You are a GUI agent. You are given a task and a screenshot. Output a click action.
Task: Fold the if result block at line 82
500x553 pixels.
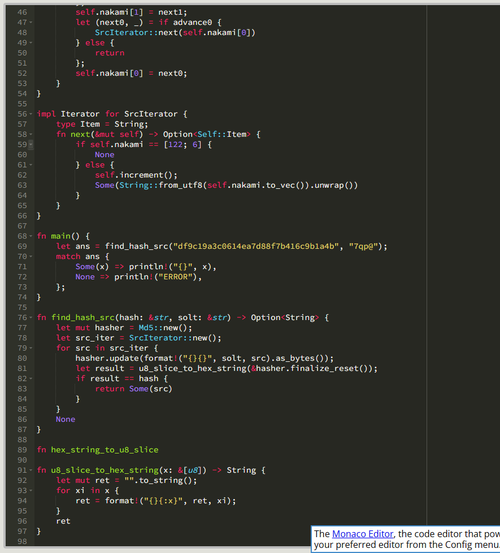click(x=31, y=378)
